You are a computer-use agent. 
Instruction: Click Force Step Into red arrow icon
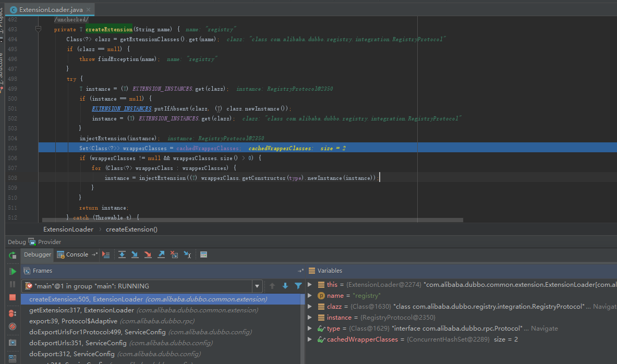[148, 254]
